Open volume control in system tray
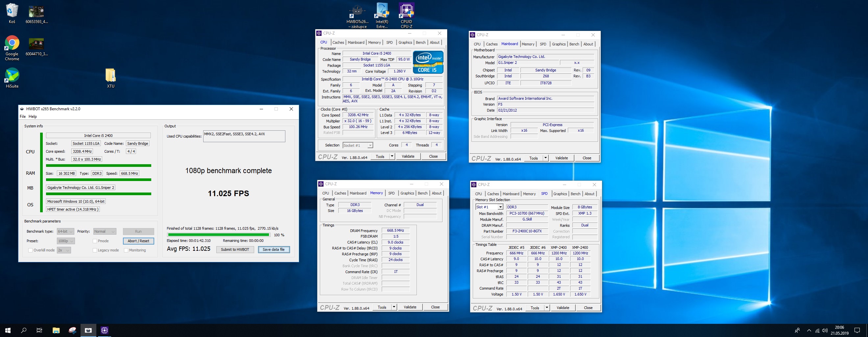The height and width of the screenshot is (337, 868). [x=825, y=331]
